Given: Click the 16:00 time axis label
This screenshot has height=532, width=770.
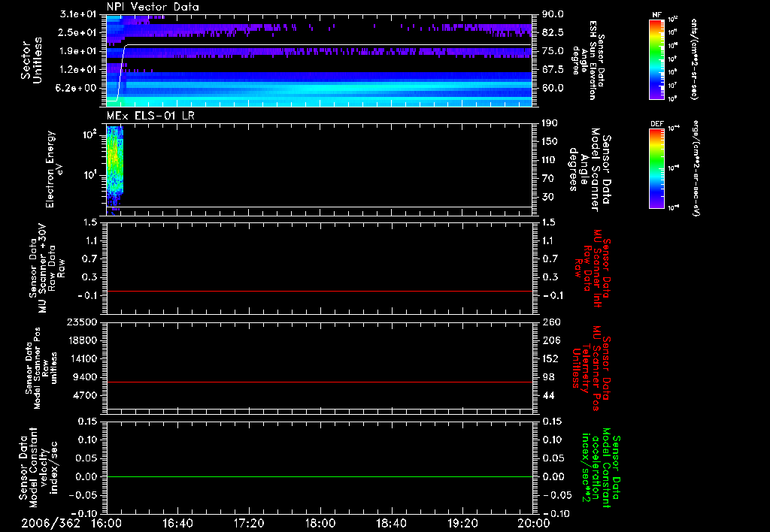Looking at the screenshot, I should (x=107, y=523).
